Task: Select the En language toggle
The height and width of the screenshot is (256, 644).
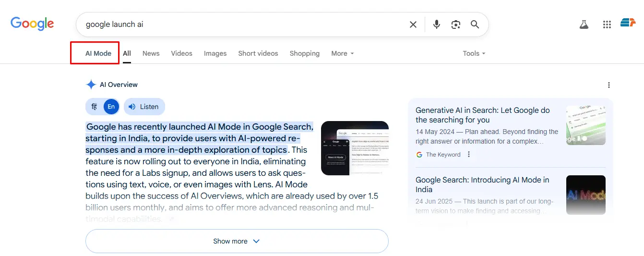Action: pyautogui.click(x=111, y=107)
